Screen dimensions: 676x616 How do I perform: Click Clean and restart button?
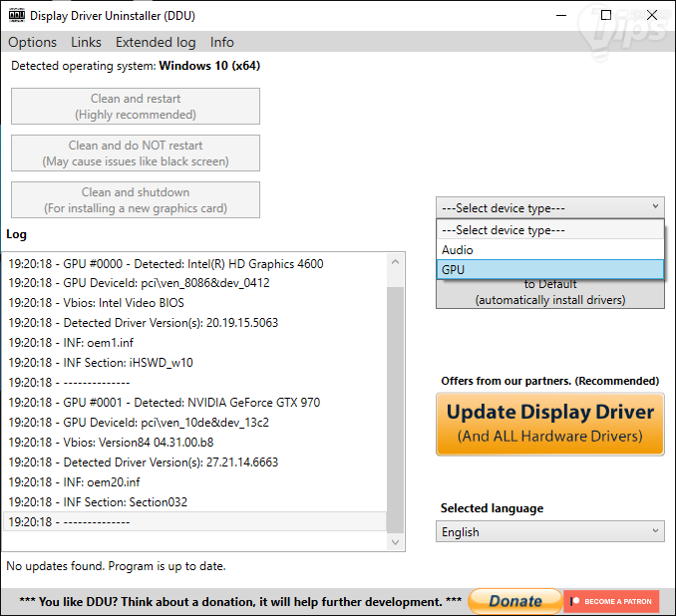pyautogui.click(x=136, y=107)
